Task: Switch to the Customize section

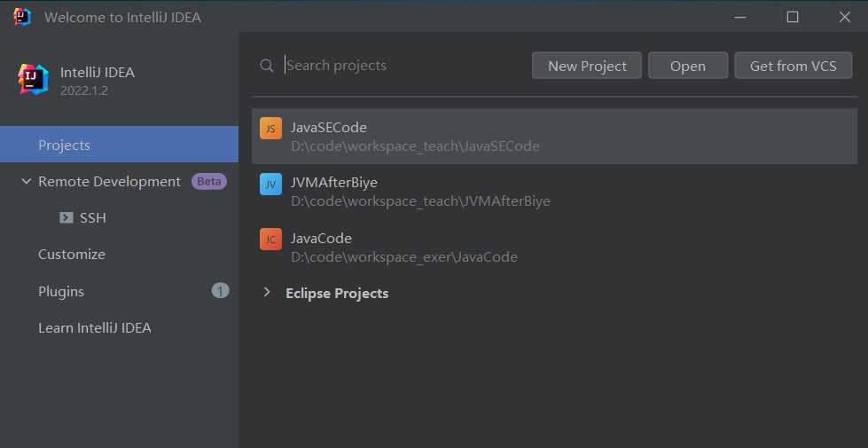Action: (x=72, y=255)
